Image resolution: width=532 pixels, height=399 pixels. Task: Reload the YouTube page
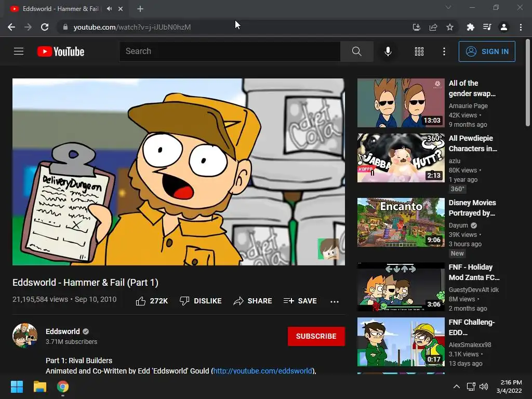point(45,27)
